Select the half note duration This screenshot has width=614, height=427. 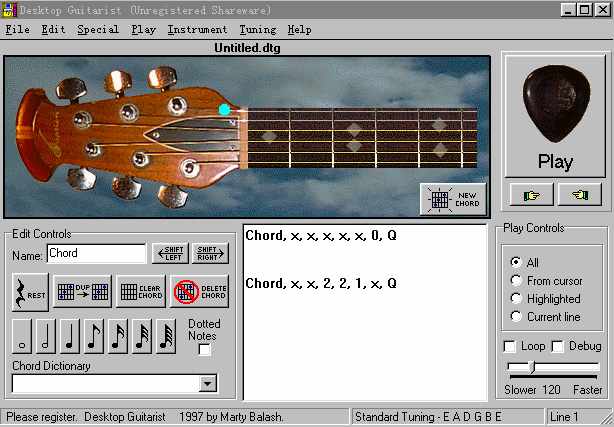coord(46,336)
